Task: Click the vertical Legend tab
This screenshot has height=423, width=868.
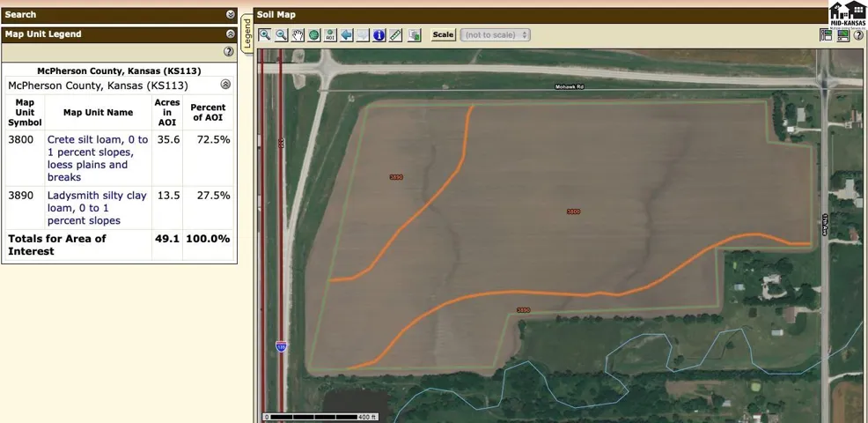Action: click(x=247, y=33)
